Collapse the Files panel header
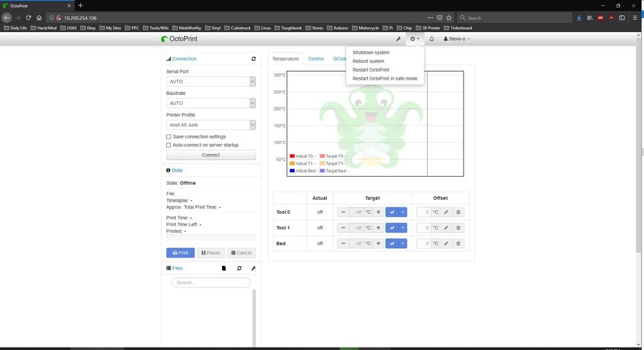 pyautogui.click(x=177, y=268)
